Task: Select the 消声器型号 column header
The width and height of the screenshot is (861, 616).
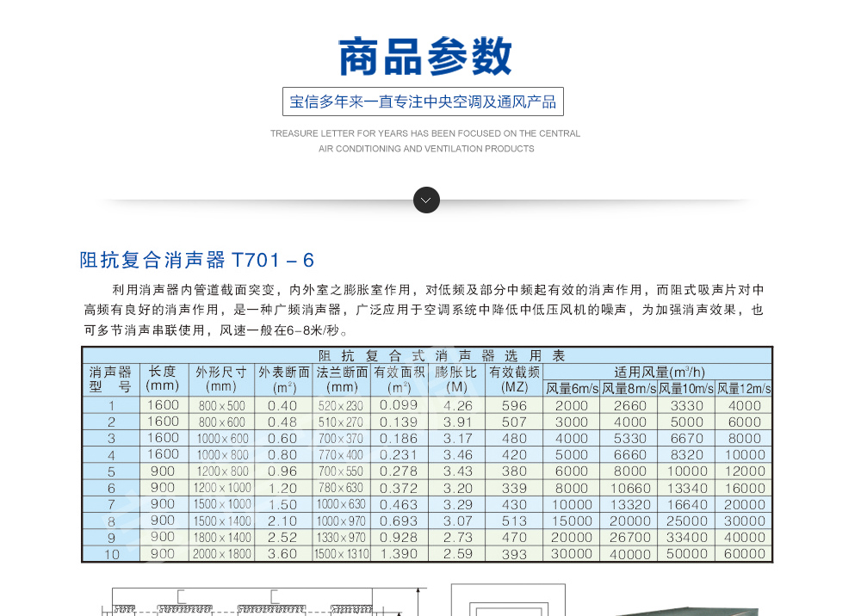Action: pos(111,379)
